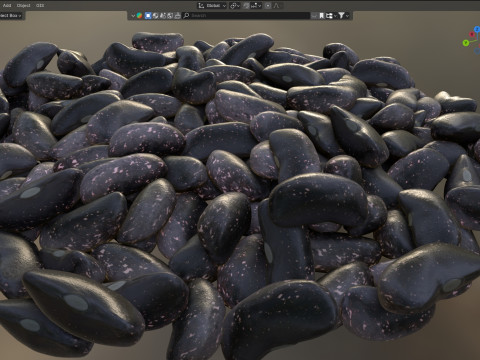Open the GIS menu
480x360 pixels.
(40, 5)
